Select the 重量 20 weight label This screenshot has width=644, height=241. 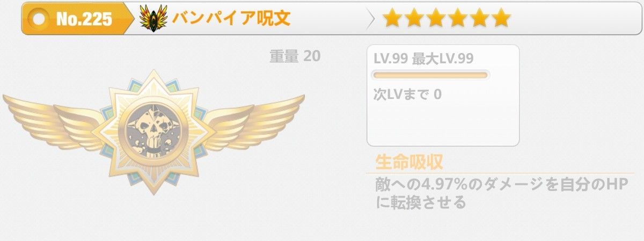[295, 56]
